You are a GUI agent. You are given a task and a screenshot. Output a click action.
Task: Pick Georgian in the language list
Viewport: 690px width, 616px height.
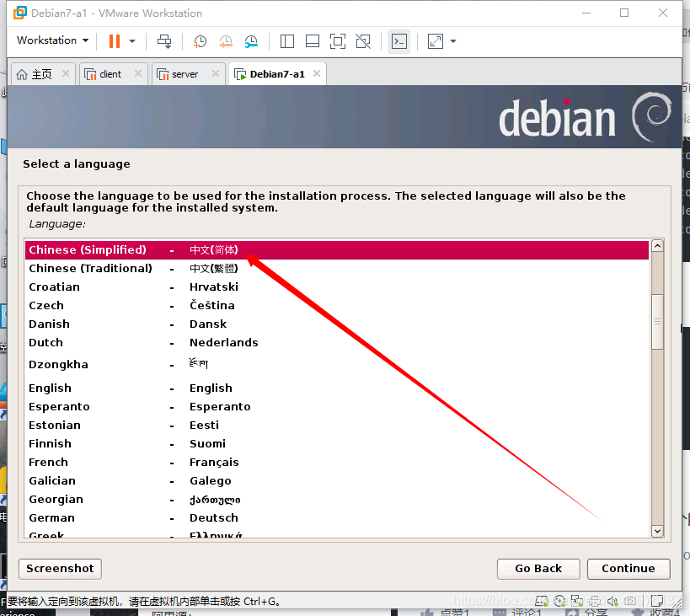(337, 500)
